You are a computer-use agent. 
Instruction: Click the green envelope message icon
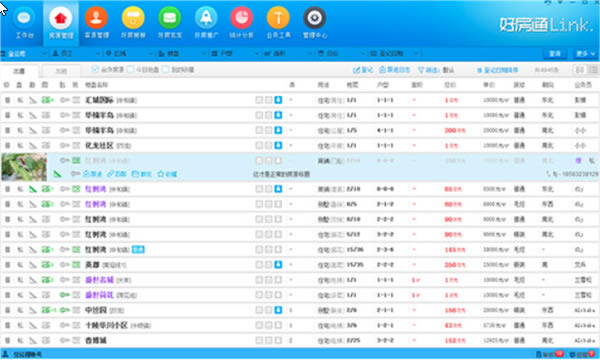[x=170, y=23]
